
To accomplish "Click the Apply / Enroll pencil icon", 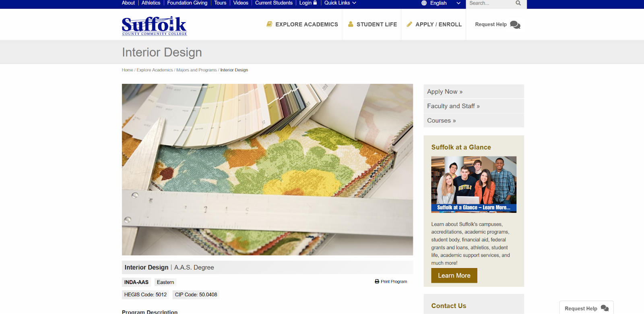I will 409,24.
